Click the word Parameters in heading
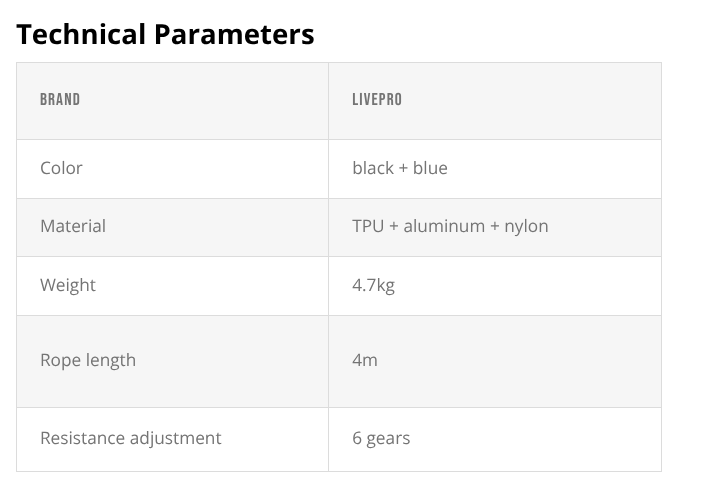Viewport: 723px width, 489px height. [x=233, y=35]
